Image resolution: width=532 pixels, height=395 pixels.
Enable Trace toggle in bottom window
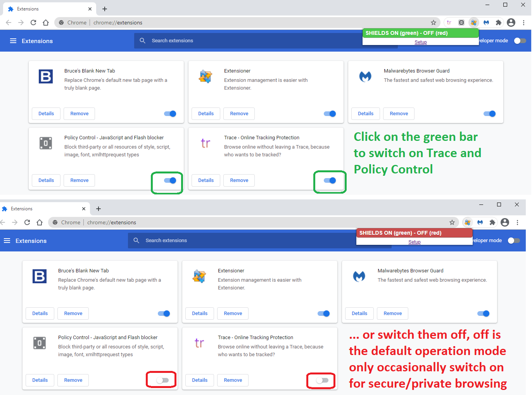click(323, 380)
